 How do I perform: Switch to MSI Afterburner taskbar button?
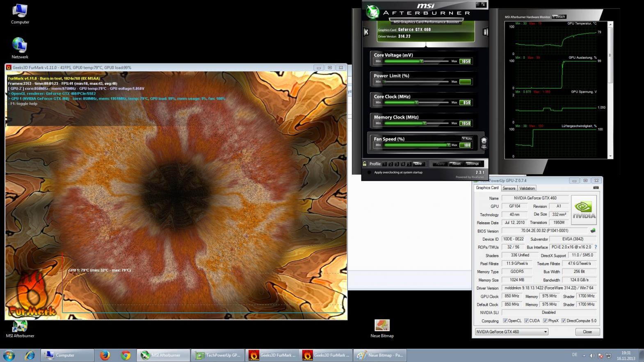164,355
